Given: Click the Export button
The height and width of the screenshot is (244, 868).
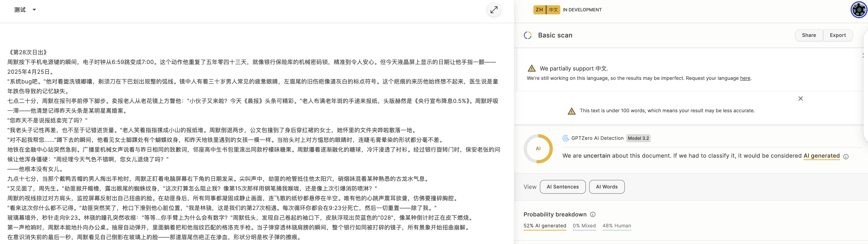Looking at the screenshot, I should [x=837, y=35].
